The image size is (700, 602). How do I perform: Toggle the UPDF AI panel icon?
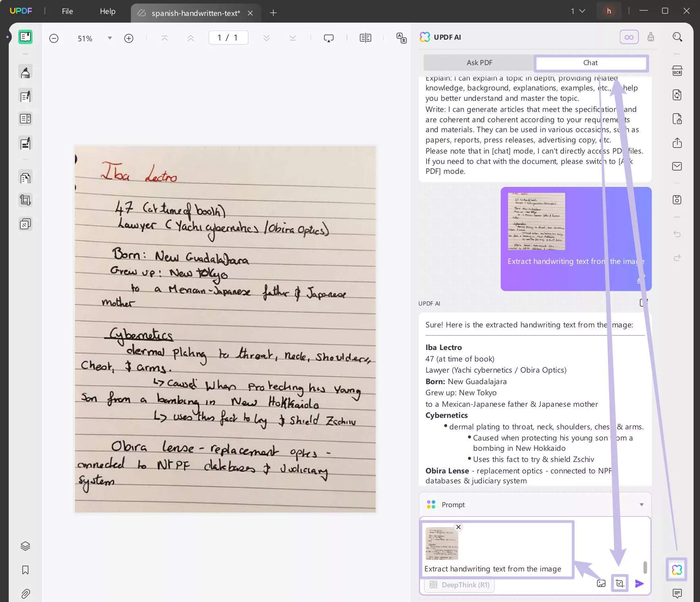(677, 570)
